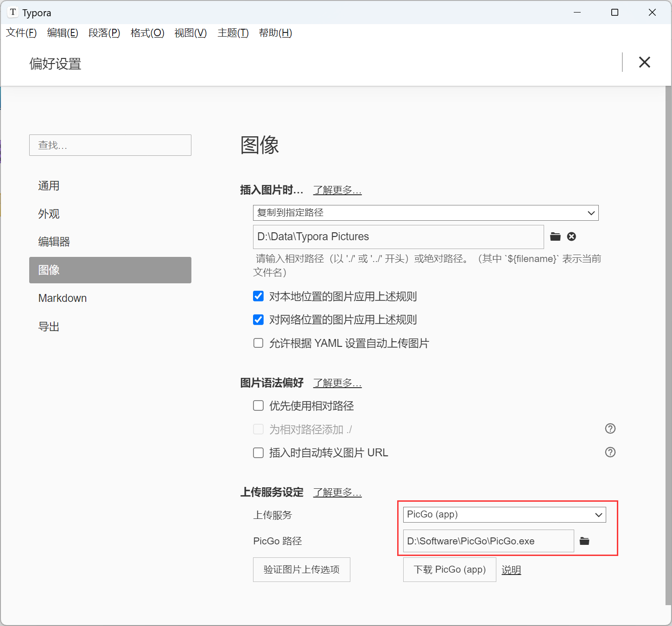Image resolution: width=672 pixels, height=626 pixels.
Task: Open the 视图(V) menu
Action: (x=190, y=33)
